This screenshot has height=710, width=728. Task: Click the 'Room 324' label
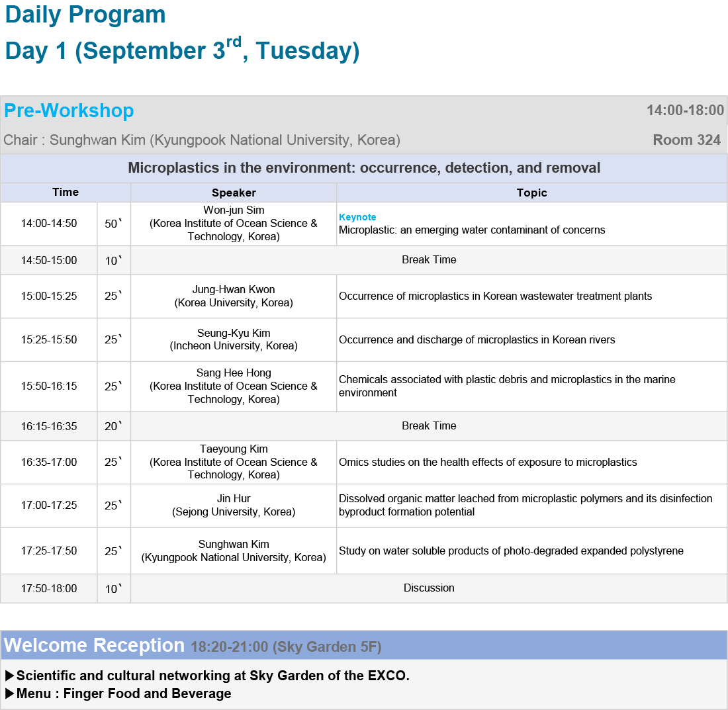(687, 140)
